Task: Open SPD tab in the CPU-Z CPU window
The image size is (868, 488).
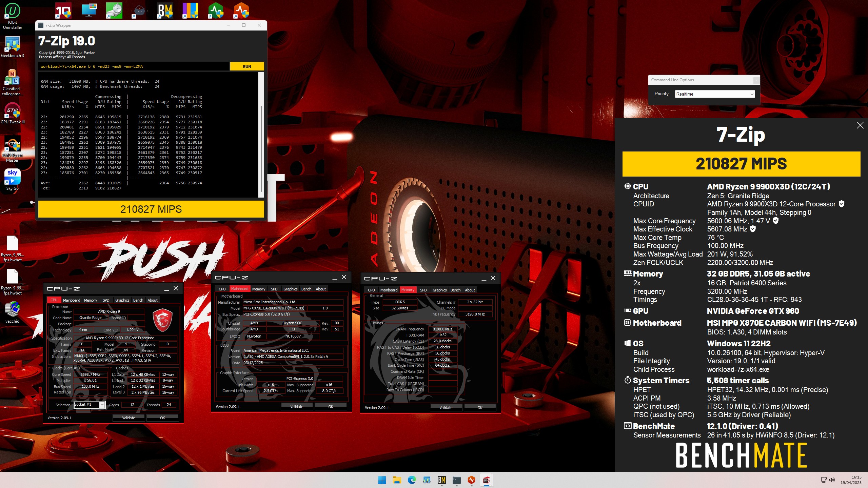Action: coord(106,300)
